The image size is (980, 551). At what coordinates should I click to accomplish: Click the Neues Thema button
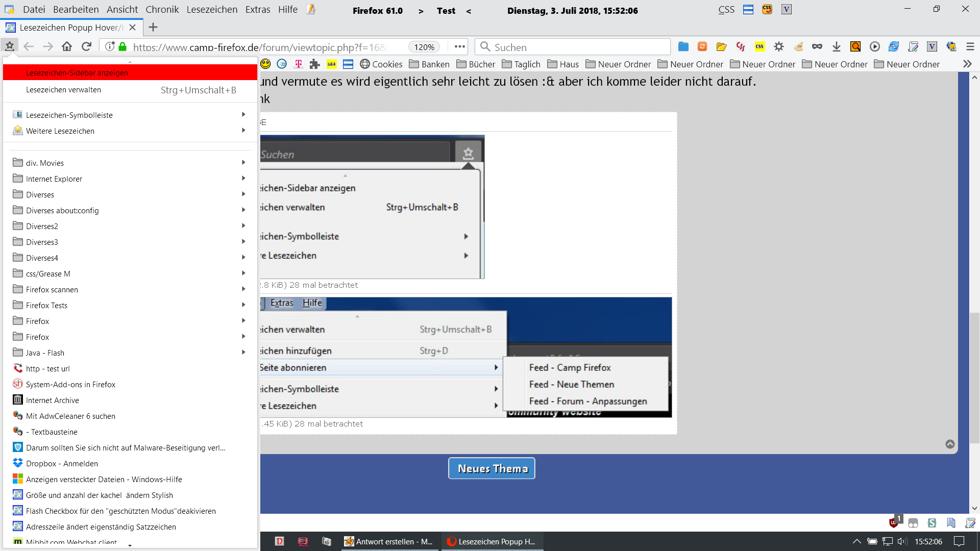tap(492, 468)
